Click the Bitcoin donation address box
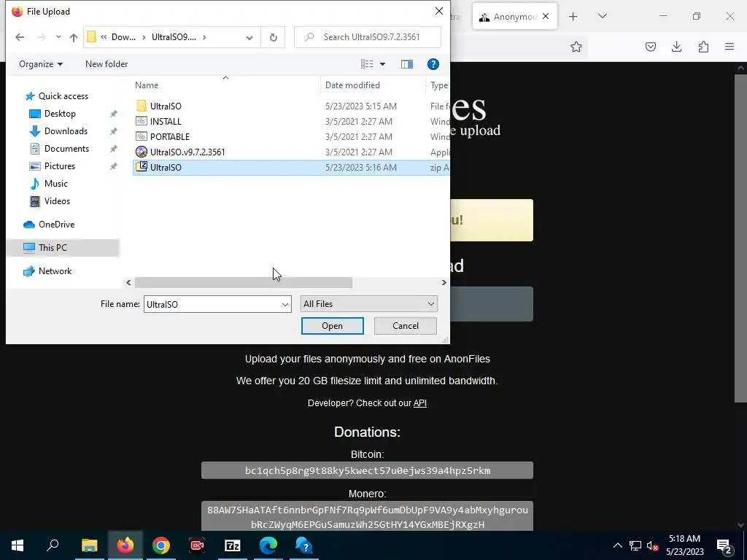This screenshot has width=747, height=560. coord(367,470)
